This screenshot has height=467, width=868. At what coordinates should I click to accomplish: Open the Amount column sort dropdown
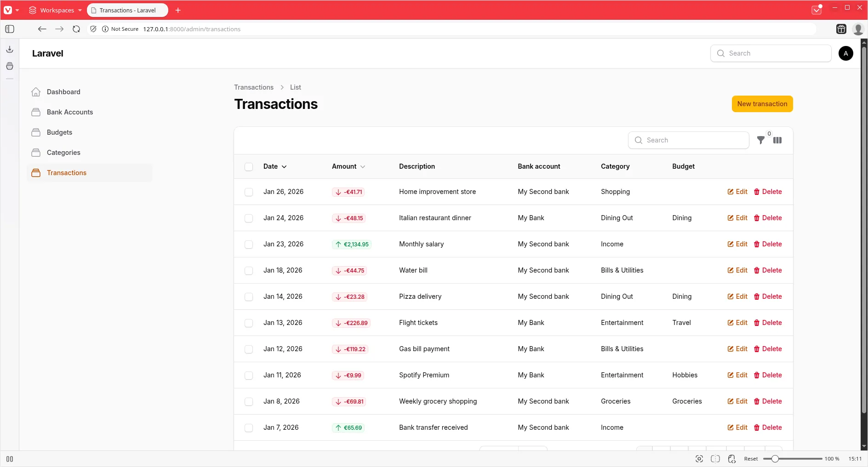[x=363, y=167]
